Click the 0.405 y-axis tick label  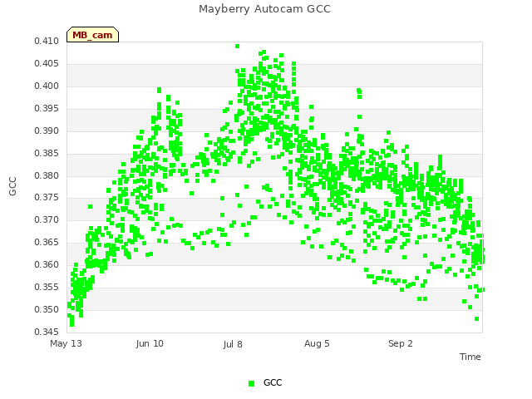point(47,63)
